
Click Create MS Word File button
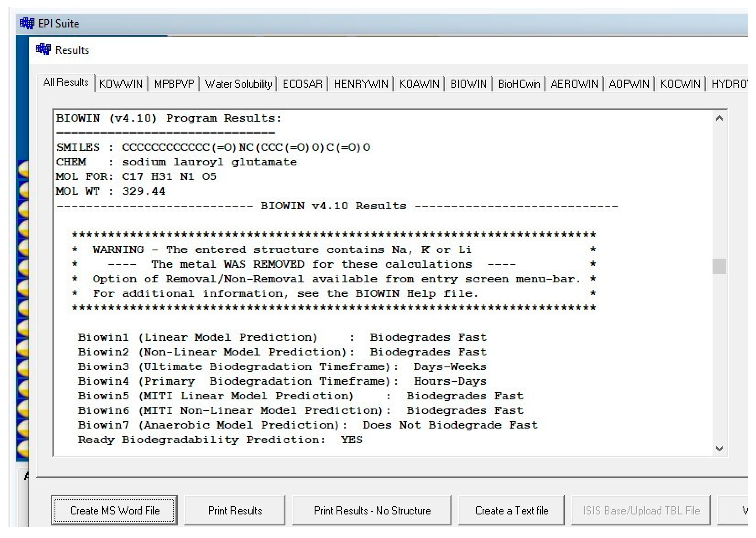pos(115,511)
